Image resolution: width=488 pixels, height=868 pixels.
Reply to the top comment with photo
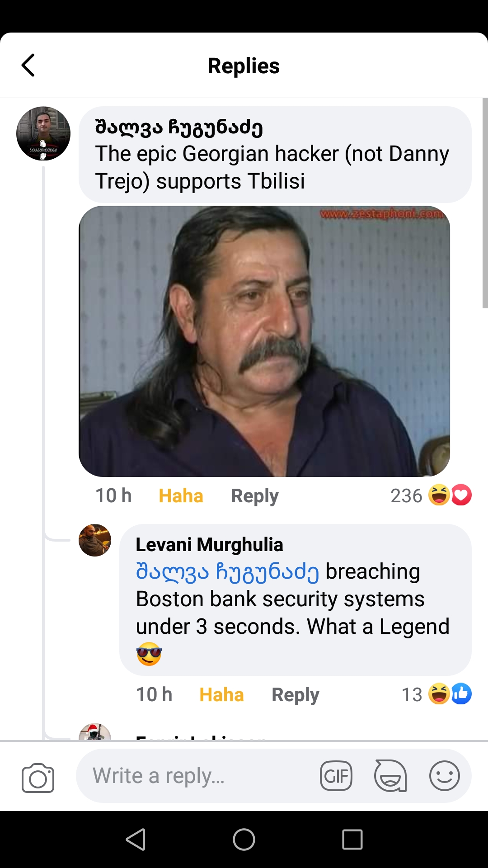click(x=254, y=496)
